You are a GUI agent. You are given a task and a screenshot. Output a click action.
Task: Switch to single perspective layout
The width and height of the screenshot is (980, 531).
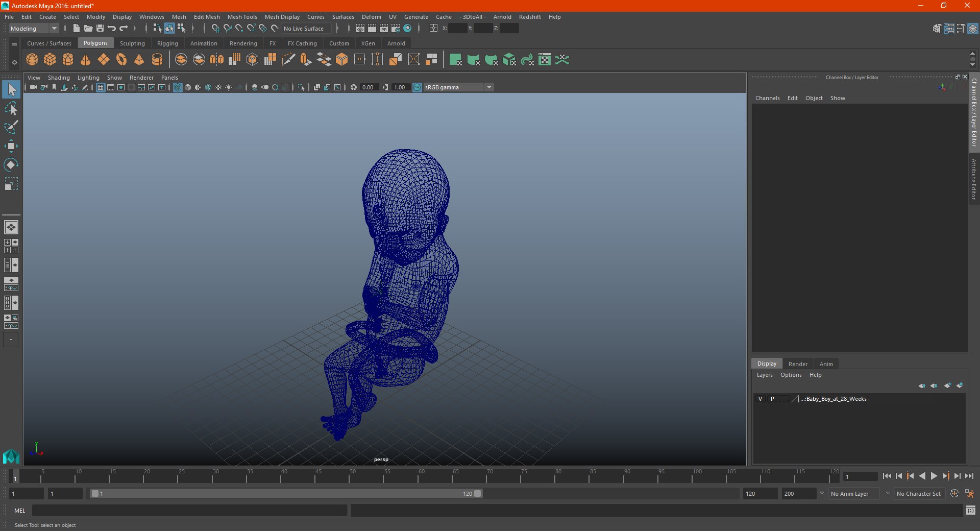(x=11, y=227)
